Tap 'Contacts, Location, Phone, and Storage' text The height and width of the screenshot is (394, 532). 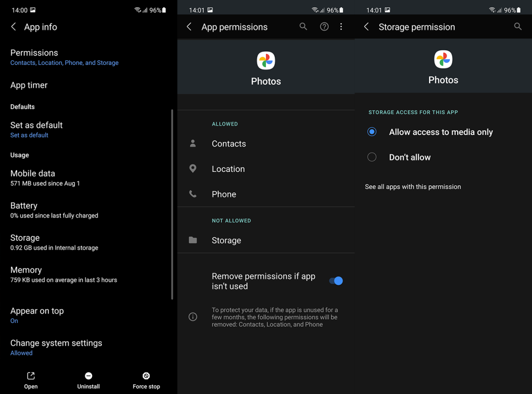[x=64, y=63]
